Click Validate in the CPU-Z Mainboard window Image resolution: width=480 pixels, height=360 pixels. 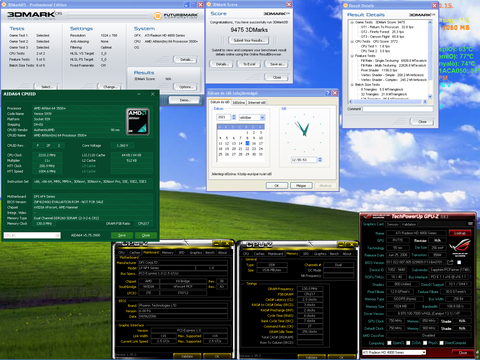pyautogui.click(x=187, y=356)
